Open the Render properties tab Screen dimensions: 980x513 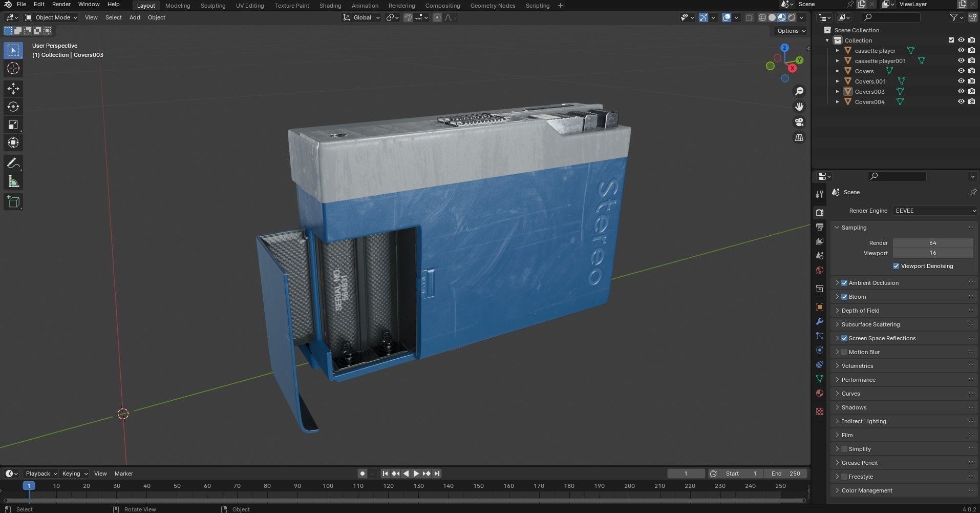[x=820, y=212]
